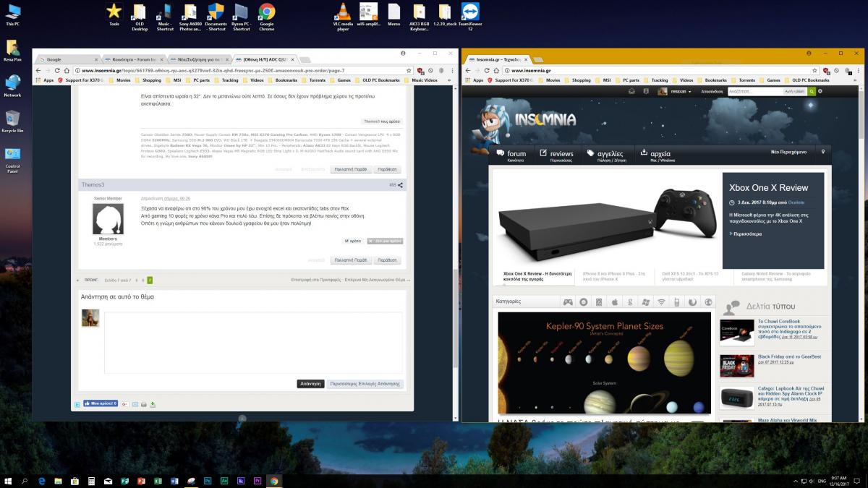Click Πολλαπλή Παράθ. under Themos3's post
Screen dimensions: 868x488
350,260
